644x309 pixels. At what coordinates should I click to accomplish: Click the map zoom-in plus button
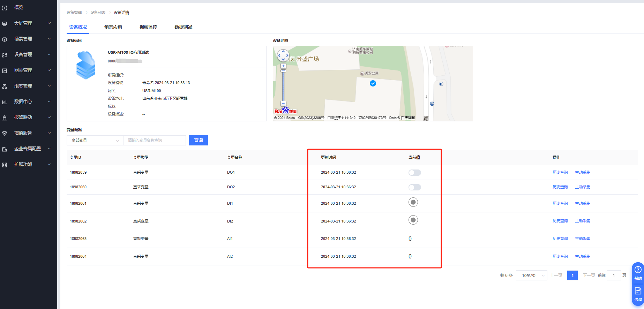(283, 66)
